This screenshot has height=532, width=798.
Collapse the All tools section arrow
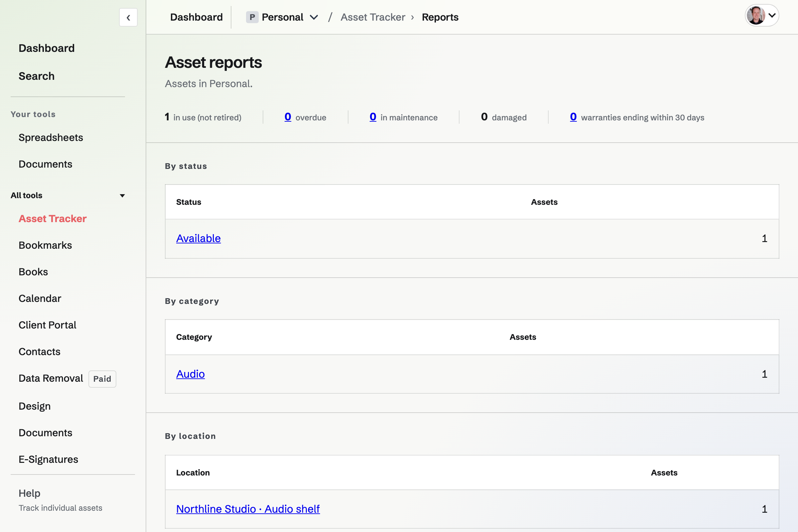(122, 196)
